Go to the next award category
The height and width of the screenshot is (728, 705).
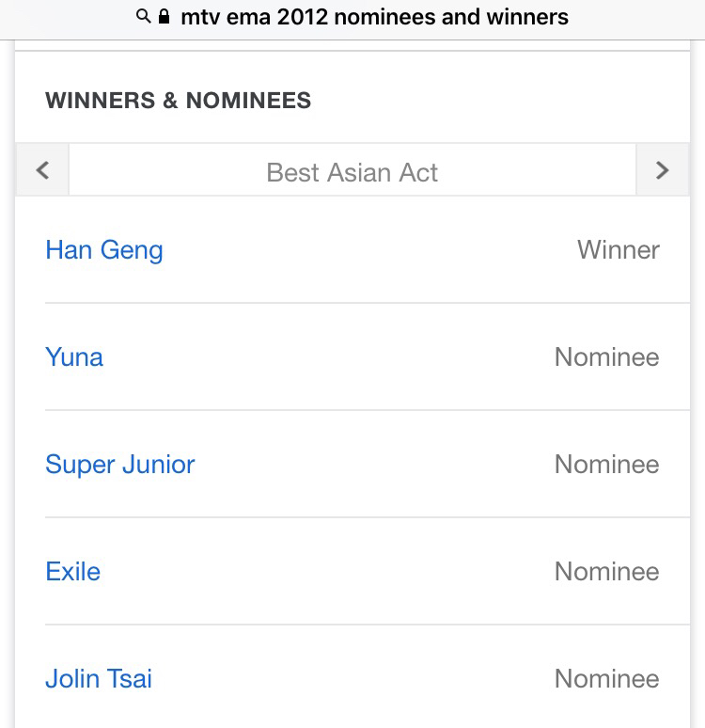(663, 170)
